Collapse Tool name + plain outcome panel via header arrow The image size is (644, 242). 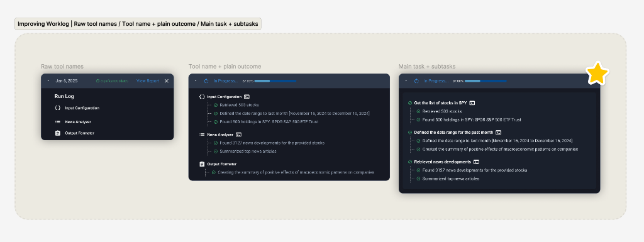(x=196, y=81)
